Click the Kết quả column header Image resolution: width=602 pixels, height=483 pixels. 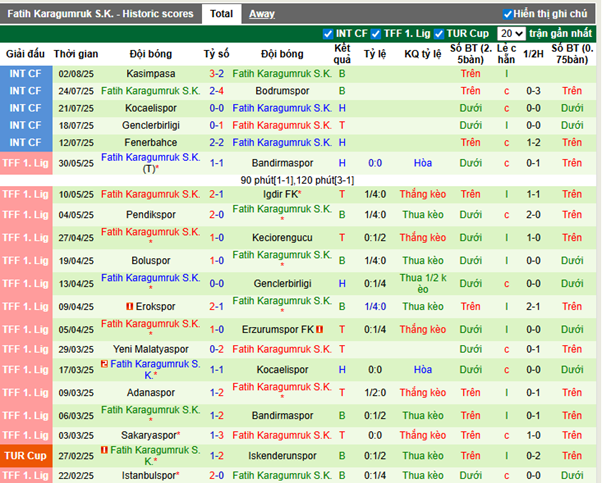(342, 54)
